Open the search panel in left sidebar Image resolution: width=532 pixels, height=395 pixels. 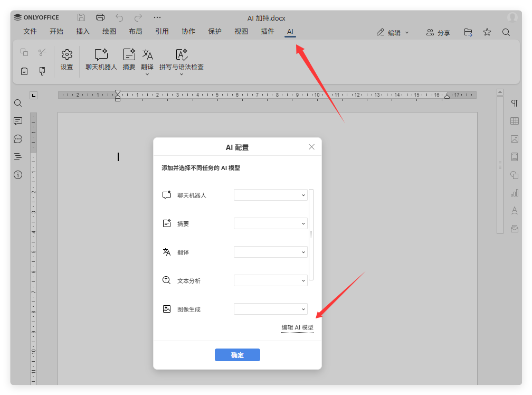[x=18, y=103]
